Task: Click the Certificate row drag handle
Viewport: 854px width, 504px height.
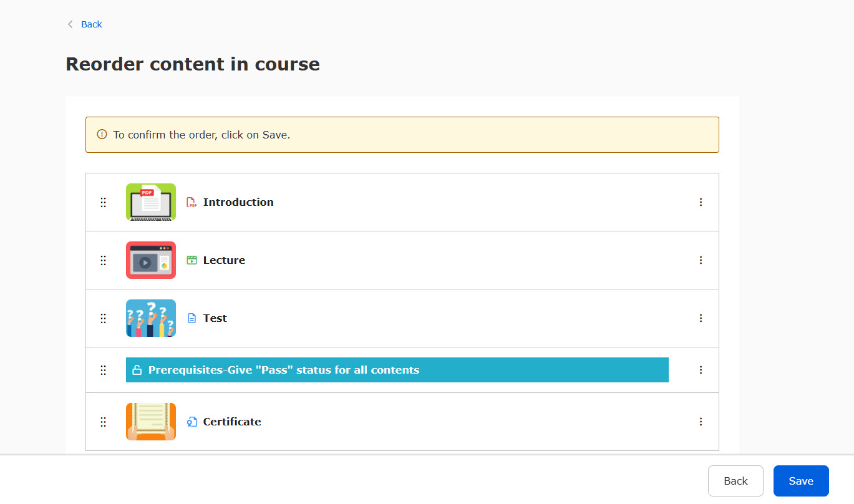Action: pos(104,422)
